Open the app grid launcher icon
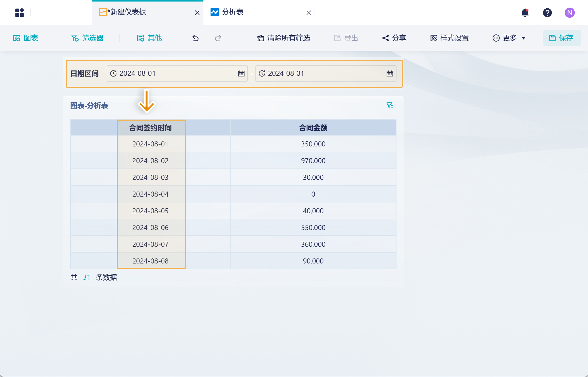Viewport: 588px width, 377px height. tap(20, 12)
